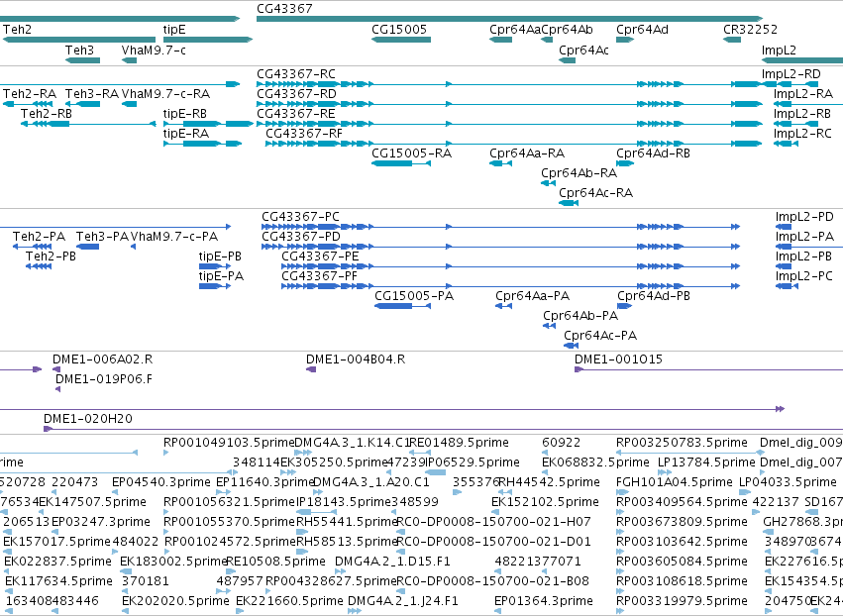Click the EP04540.3prime EST label
The width and height of the screenshot is (843, 616).
pyautogui.click(x=161, y=482)
